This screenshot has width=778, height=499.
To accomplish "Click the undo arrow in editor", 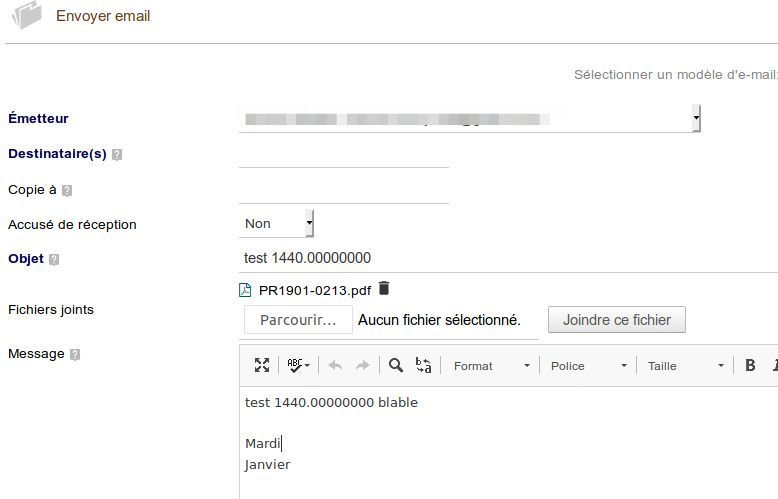I will click(x=335, y=366).
